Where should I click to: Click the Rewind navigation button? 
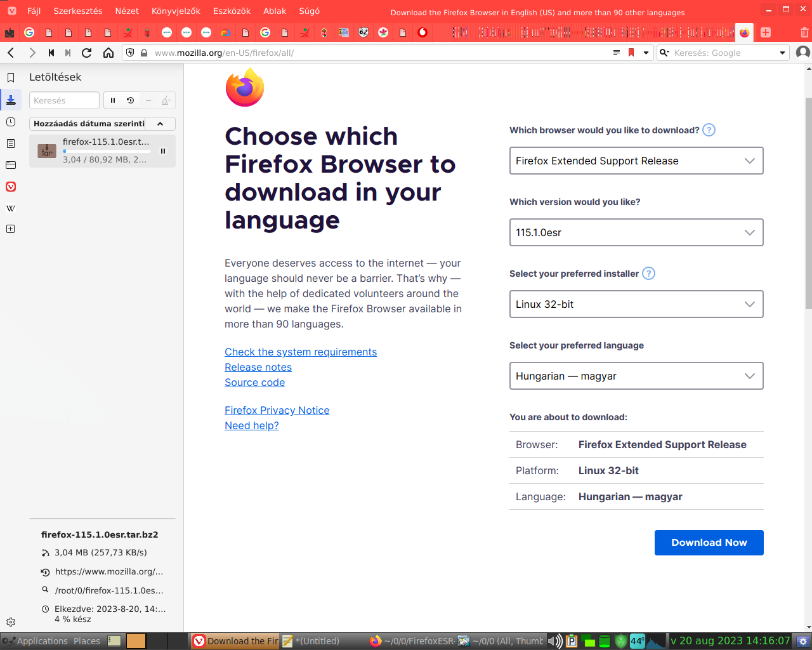click(51, 53)
